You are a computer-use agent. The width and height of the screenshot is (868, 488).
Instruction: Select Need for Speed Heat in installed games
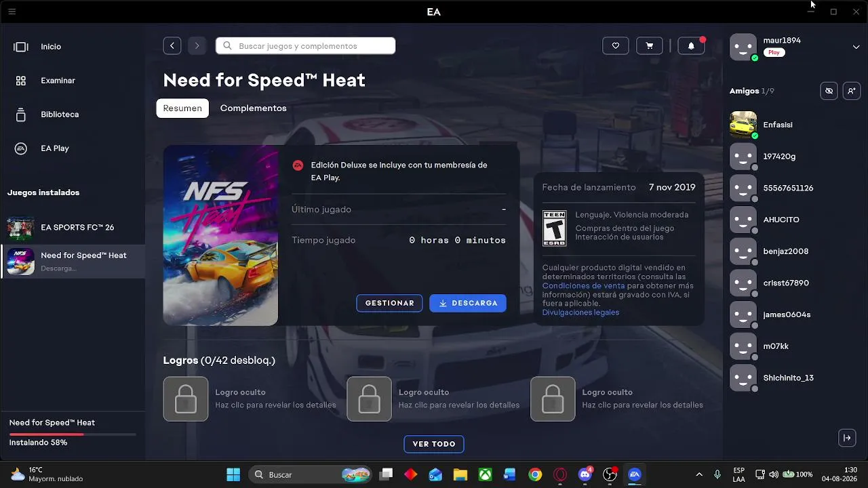coord(73,262)
